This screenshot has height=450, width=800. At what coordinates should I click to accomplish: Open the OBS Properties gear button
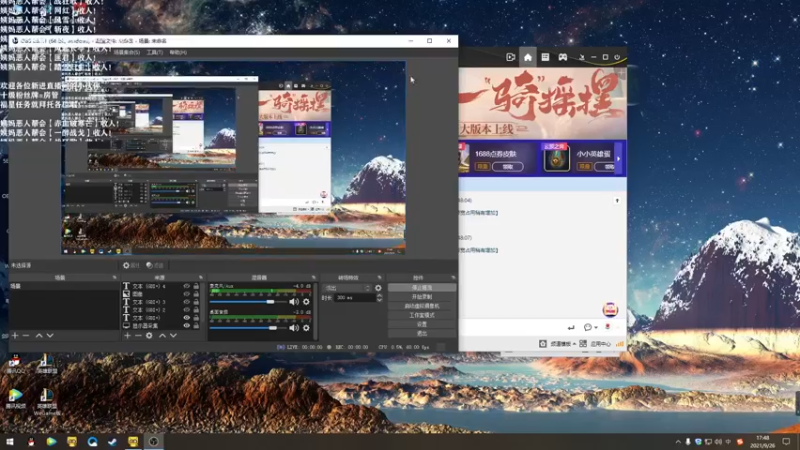pyautogui.click(x=131, y=265)
